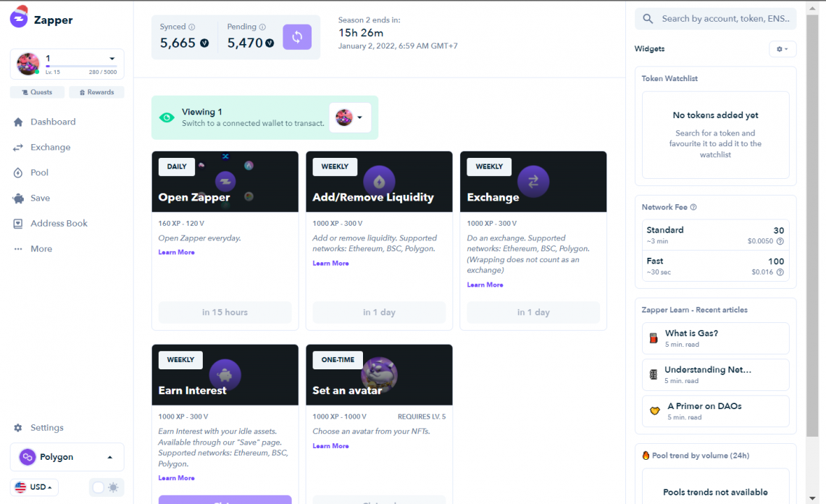Click the flame icon by Pool trend
Screen dimensions: 826x504
coord(646,455)
